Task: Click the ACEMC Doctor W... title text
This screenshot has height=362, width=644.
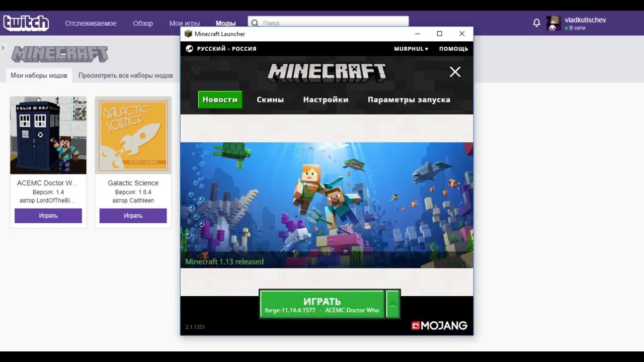Action: point(48,183)
